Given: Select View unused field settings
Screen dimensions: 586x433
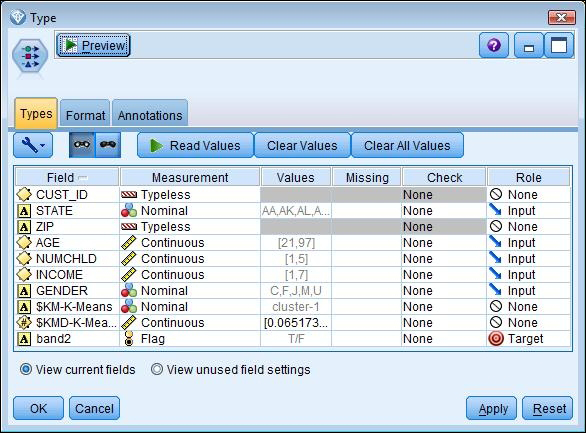Looking at the screenshot, I should (231, 369).
